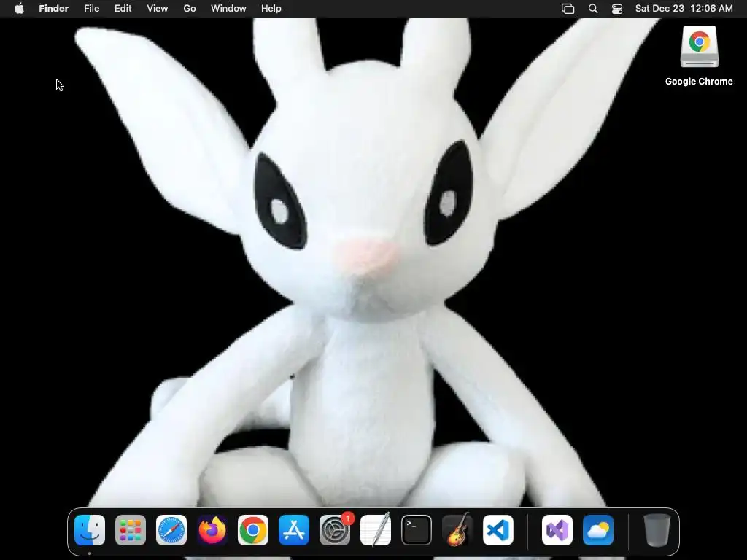The image size is (747, 560).
Task: Open the Window menu
Action: point(228,9)
